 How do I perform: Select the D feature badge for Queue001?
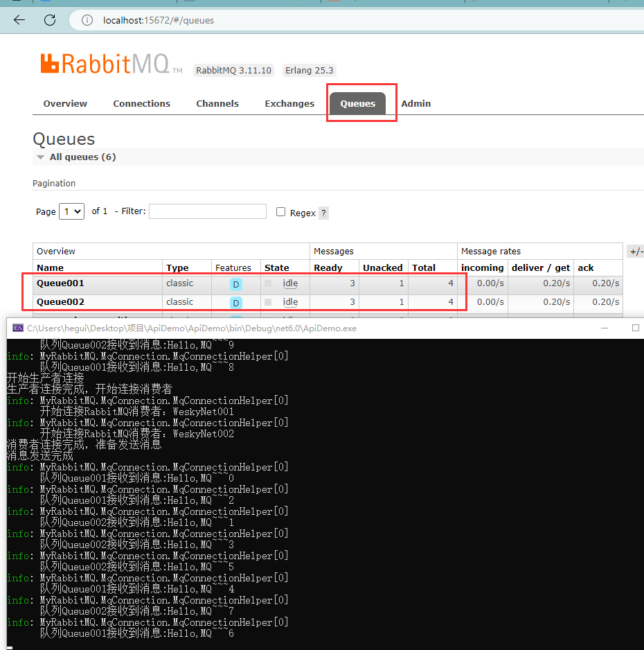coord(235,284)
